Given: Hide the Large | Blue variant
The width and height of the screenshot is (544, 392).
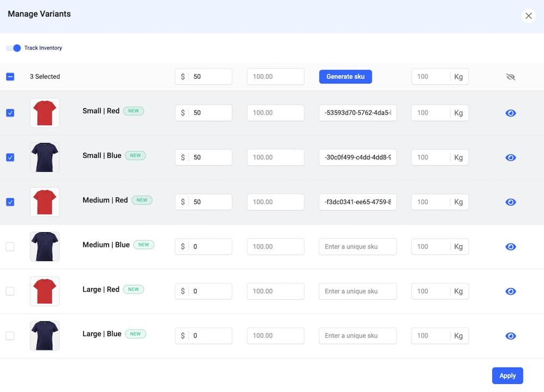Looking at the screenshot, I should (510, 336).
